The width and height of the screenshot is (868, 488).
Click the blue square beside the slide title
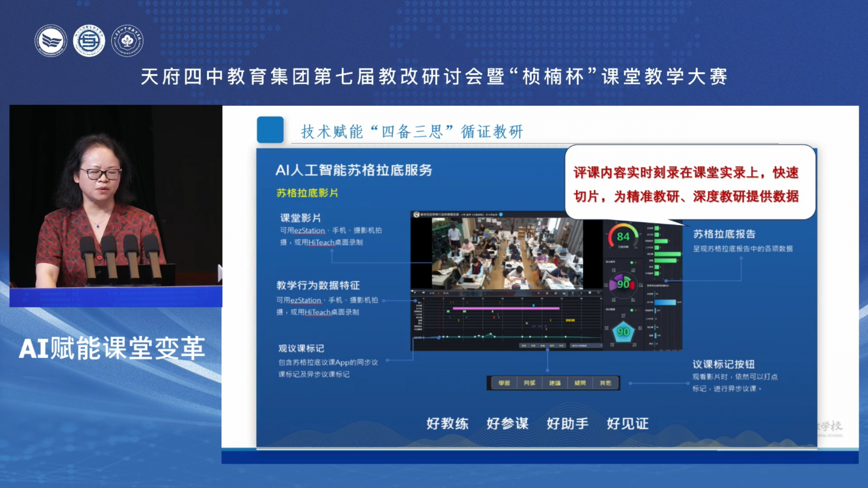point(270,130)
